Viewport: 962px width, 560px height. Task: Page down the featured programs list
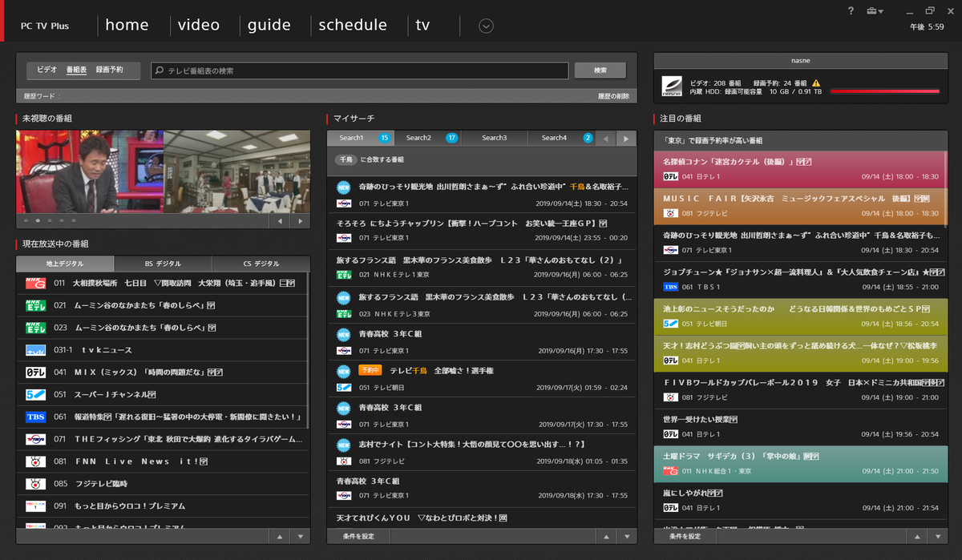[x=938, y=536]
